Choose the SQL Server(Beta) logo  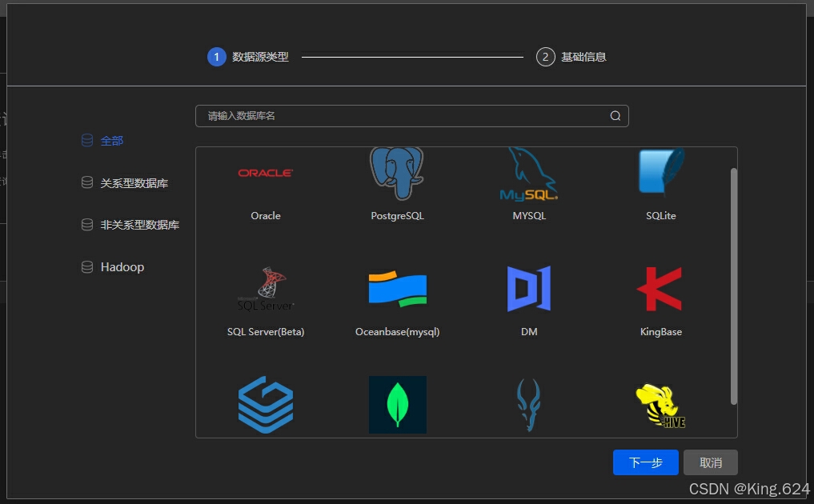point(265,289)
